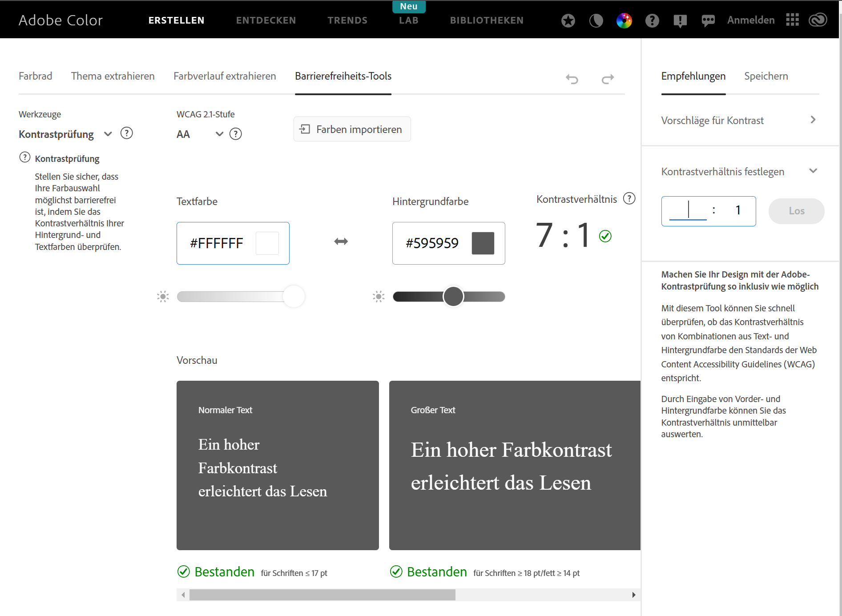Viewport: 842px width, 616px height.
Task: Click the feedback exclamation icon
Action: point(680,21)
